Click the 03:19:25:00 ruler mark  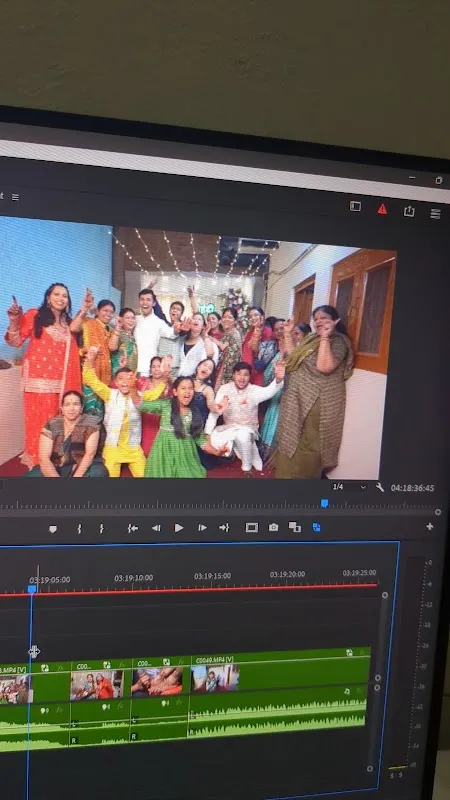[359, 573]
